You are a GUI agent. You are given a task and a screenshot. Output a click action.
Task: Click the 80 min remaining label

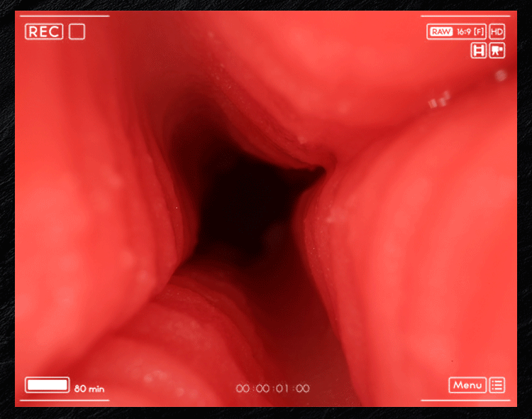(89, 388)
